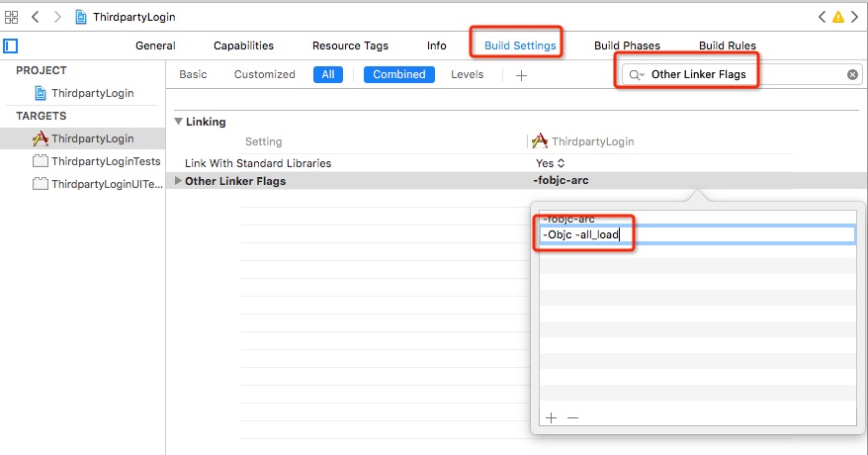Click the Other Linker Flags setting name
The width and height of the screenshot is (868, 455).
235,181
